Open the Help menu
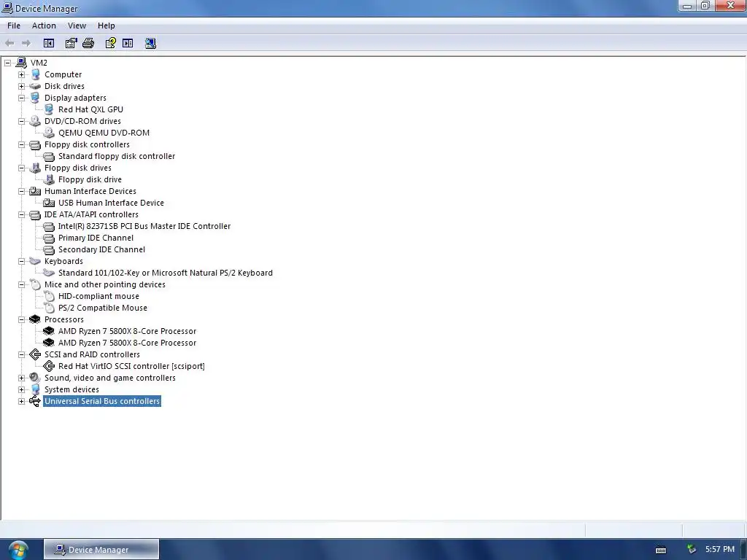The height and width of the screenshot is (560, 747). 107,26
